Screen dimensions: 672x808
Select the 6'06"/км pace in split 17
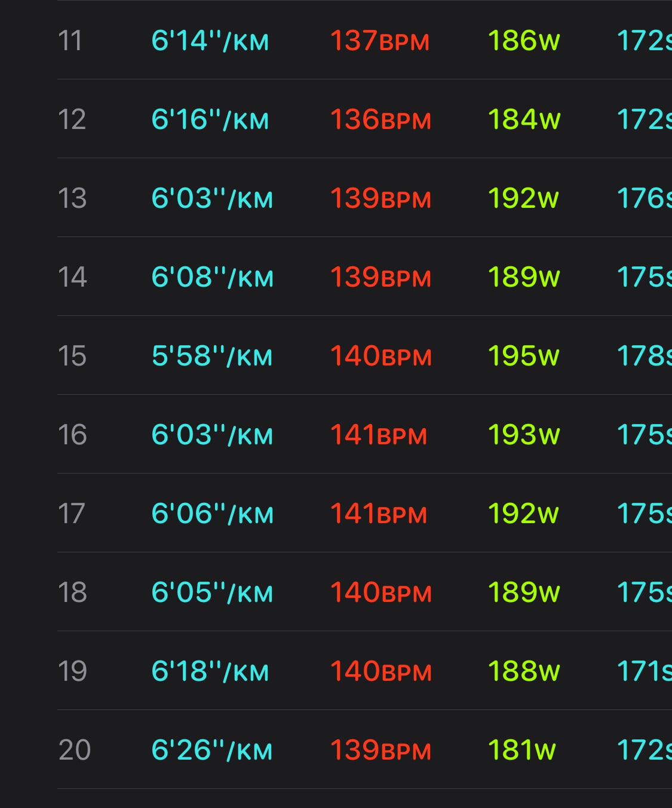click(x=212, y=514)
